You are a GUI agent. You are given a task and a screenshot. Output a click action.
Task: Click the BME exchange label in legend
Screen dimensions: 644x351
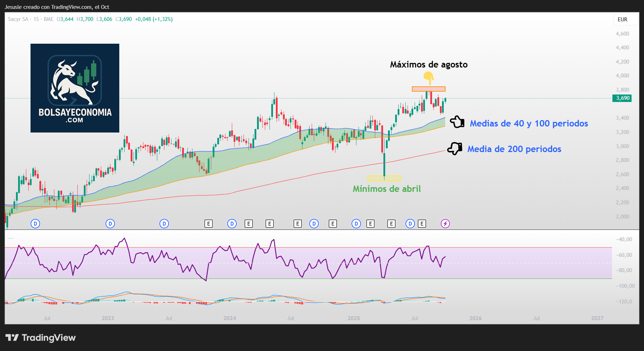click(49, 19)
